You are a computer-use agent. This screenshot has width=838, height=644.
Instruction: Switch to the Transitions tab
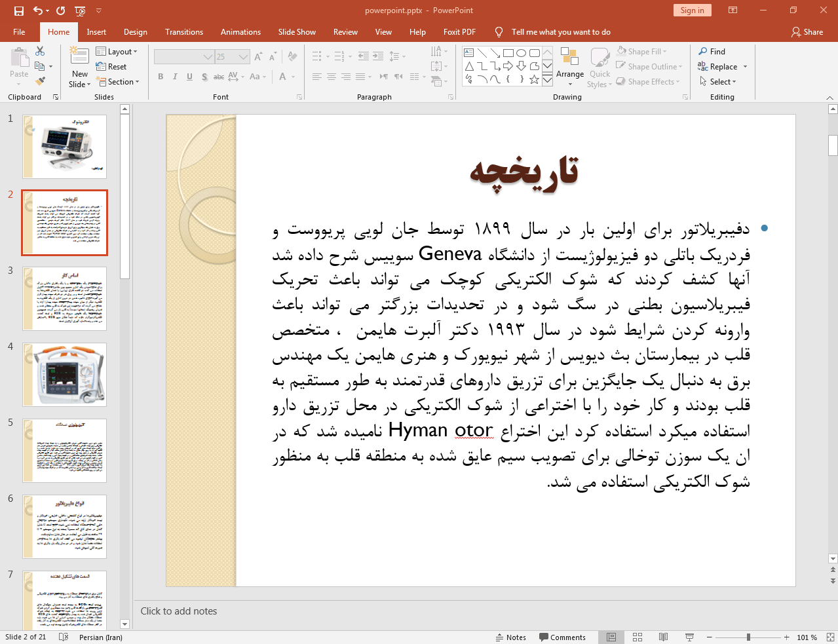(x=184, y=32)
